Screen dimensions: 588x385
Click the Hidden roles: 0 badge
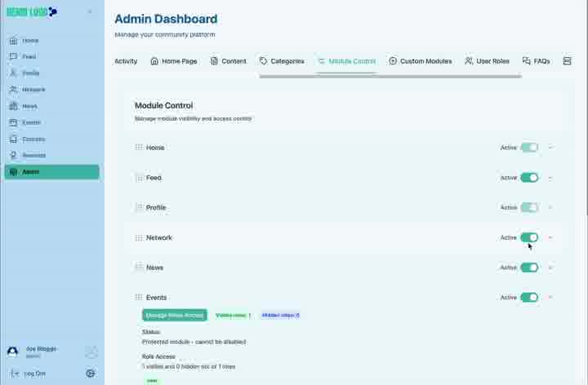click(280, 316)
